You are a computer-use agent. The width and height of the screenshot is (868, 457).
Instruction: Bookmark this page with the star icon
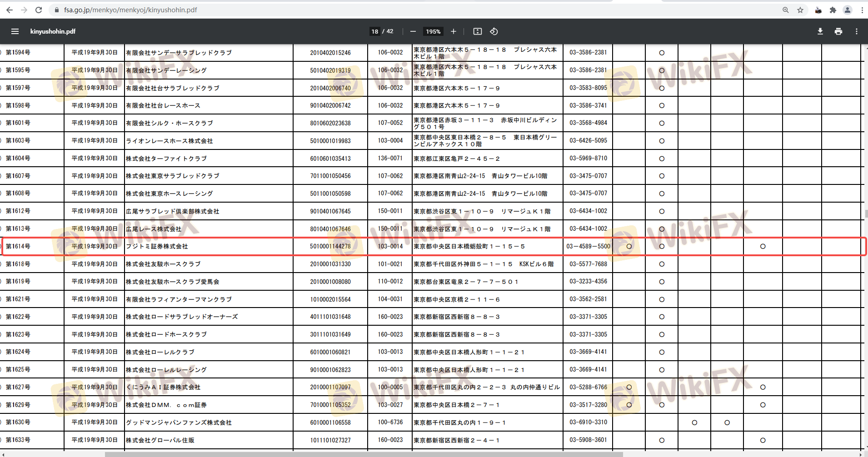800,10
